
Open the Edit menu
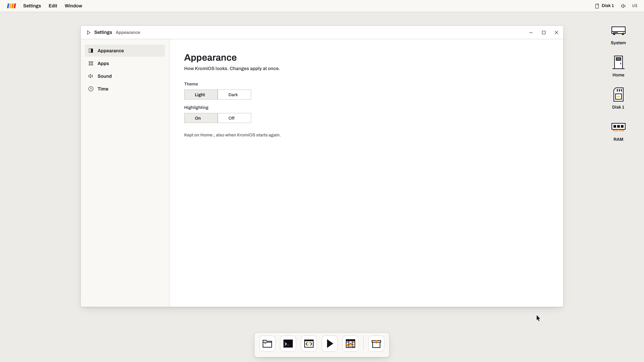(53, 6)
